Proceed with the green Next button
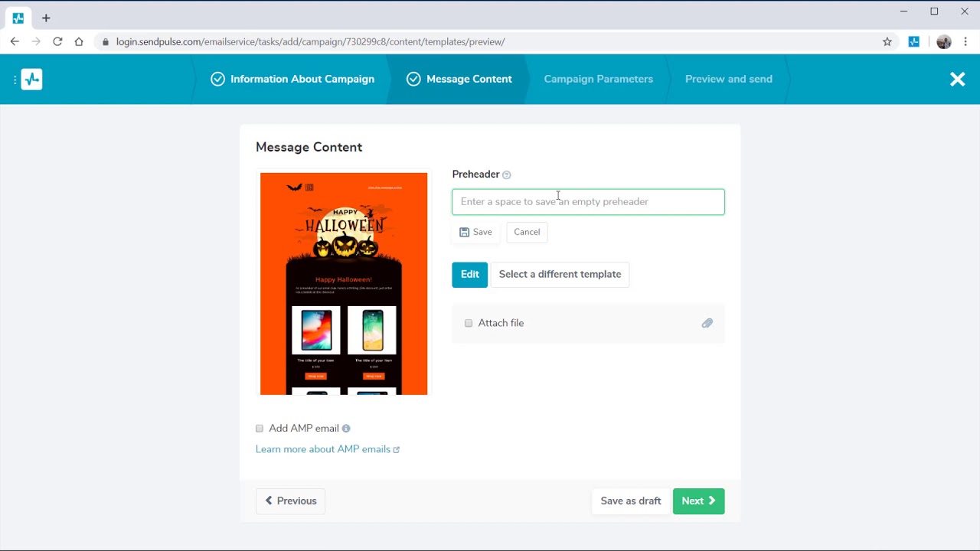This screenshot has height=551, width=980. 698,501
